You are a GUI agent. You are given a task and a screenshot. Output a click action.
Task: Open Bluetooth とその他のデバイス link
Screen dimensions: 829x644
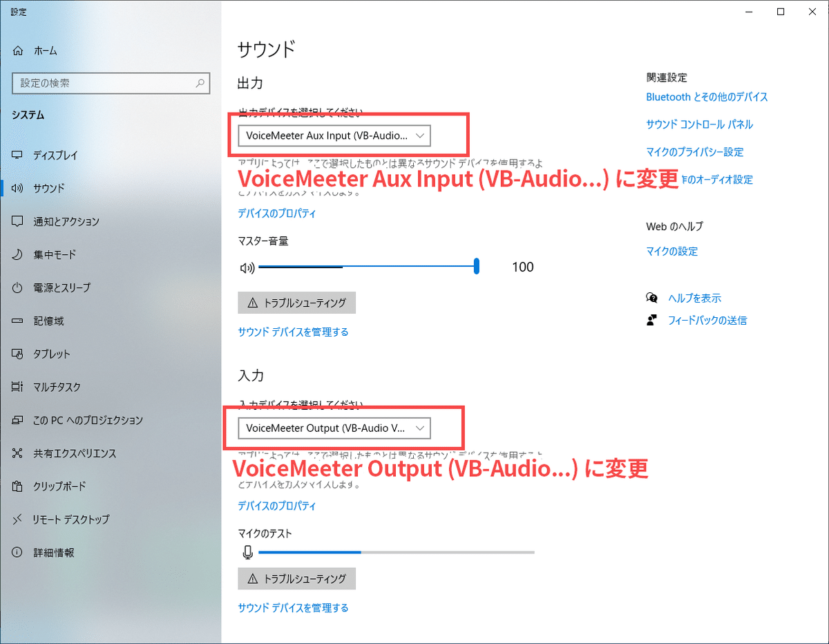(707, 97)
